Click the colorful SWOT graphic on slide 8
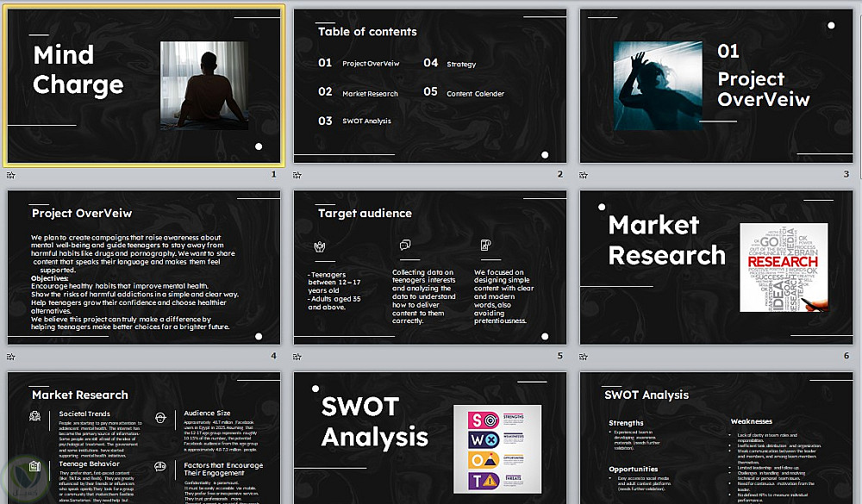Screen dimensions: 862x504 tap(497, 449)
